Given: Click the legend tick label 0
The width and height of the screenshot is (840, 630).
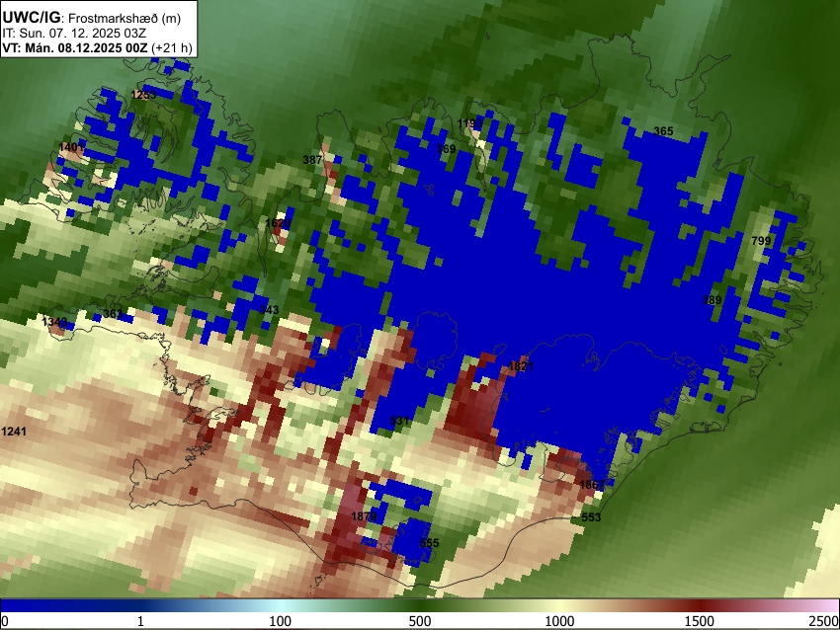Looking at the screenshot, I should (5, 621).
